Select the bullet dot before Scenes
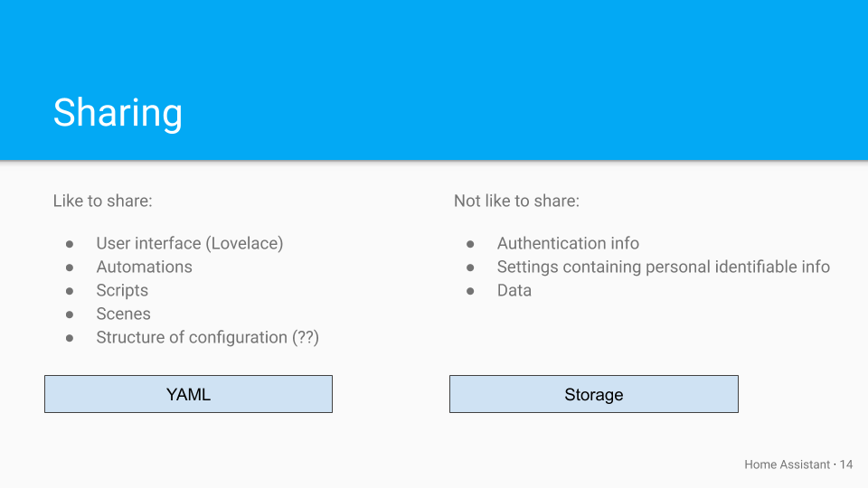 [70, 314]
